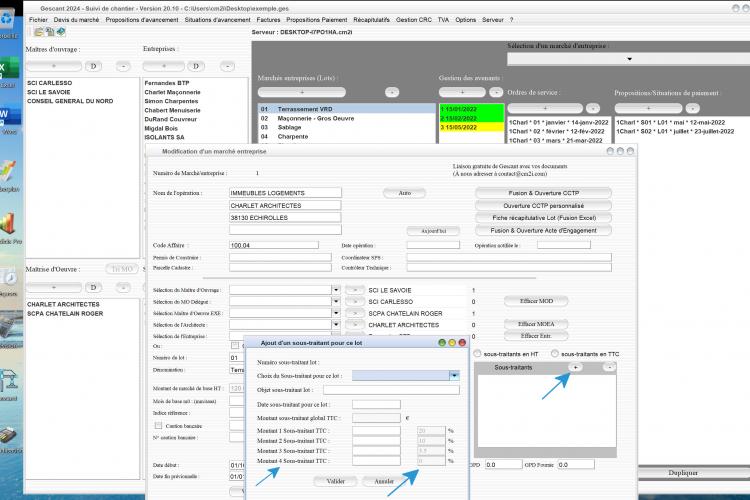This screenshot has width=750, height=500.
Task: Remove a Maître d'ouvrage with minus button
Action: [123, 66]
